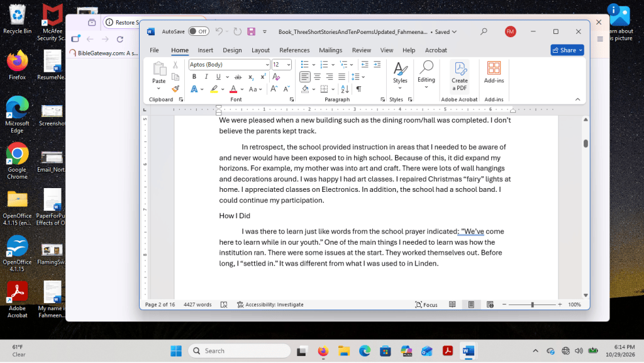The width and height of the screenshot is (644, 363).
Task: Increase font size with the Grow Font icon
Action: (x=274, y=89)
